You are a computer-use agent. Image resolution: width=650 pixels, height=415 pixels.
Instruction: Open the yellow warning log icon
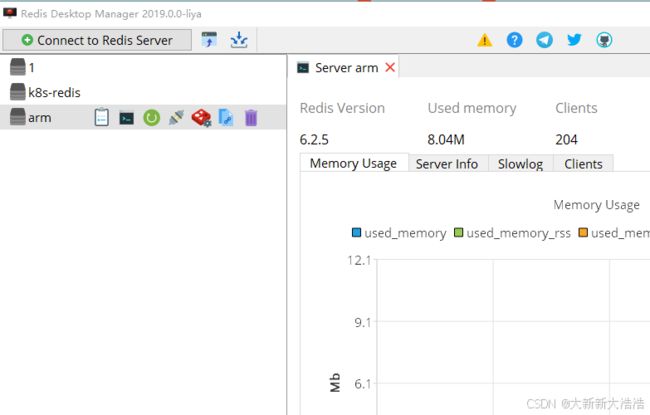(485, 40)
